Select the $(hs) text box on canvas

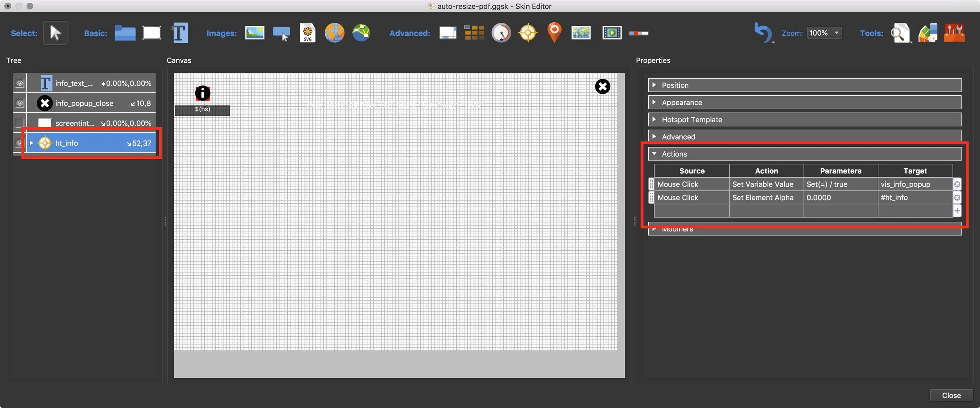coord(202,110)
